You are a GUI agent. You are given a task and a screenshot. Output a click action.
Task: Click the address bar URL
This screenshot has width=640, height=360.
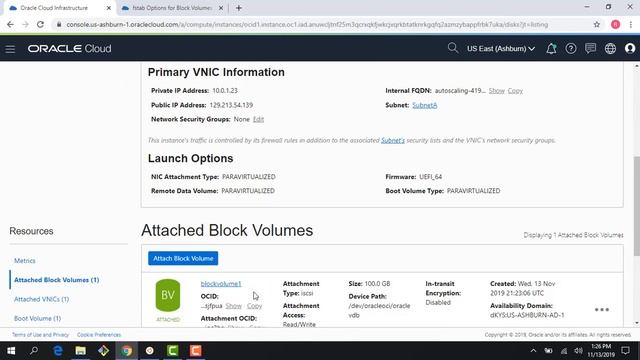tap(307, 24)
